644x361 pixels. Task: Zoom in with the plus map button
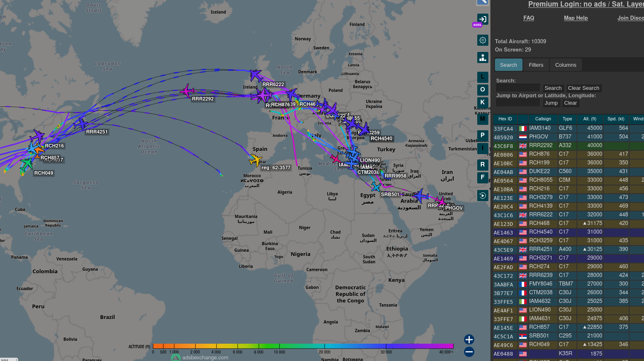coord(469,340)
